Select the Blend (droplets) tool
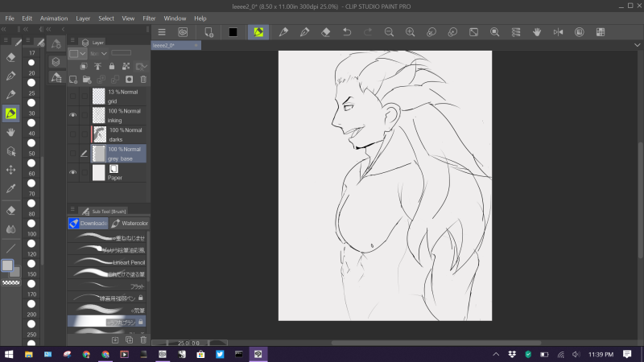The height and width of the screenshot is (362, 644). click(x=11, y=228)
